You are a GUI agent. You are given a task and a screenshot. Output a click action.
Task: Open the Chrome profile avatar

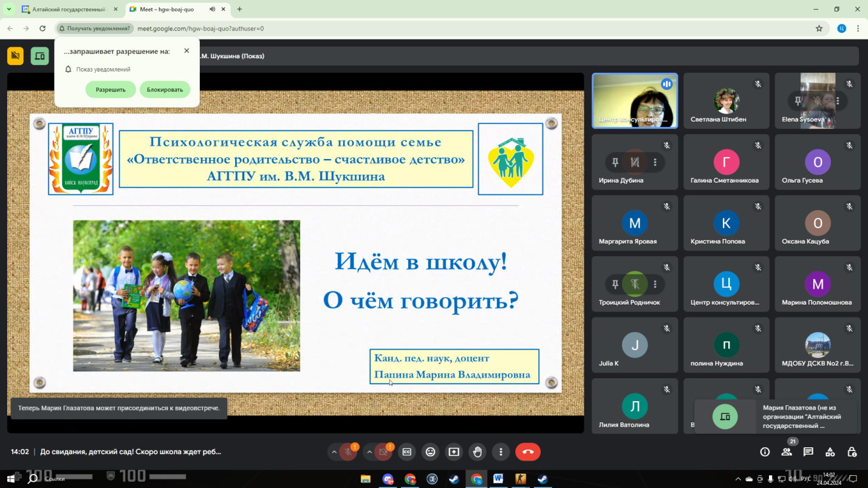point(841,29)
